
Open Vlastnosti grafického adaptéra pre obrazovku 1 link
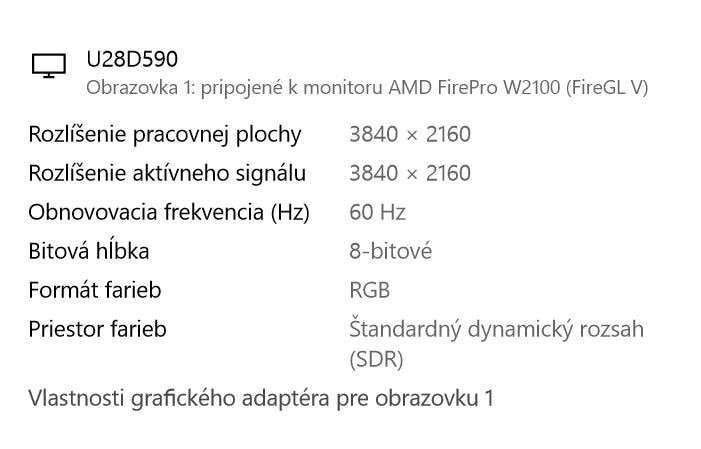pos(261,398)
